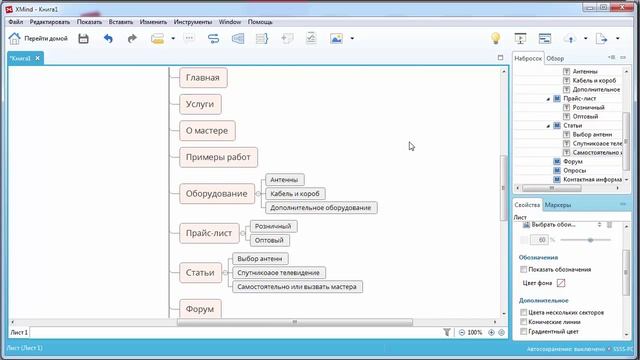Select the О мастере topic
The height and width of the screenshot is (360, 640).
coord(207,131)
